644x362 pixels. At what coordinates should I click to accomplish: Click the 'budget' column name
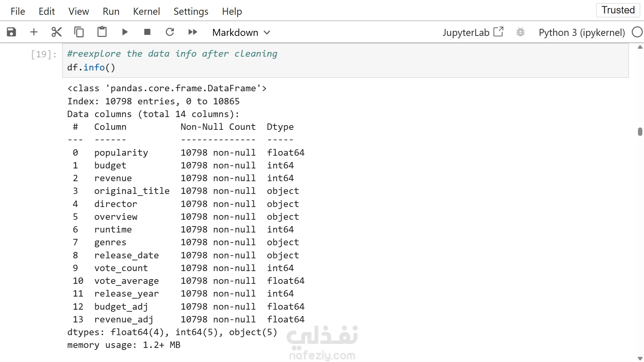click(110, 165)
